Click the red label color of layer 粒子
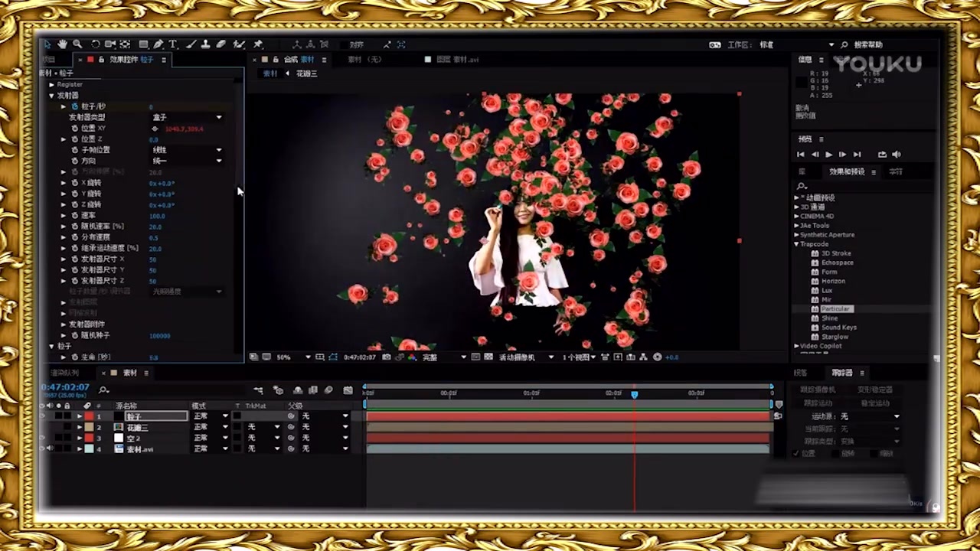Screen dimensions: 980x551 coord(89,416)
